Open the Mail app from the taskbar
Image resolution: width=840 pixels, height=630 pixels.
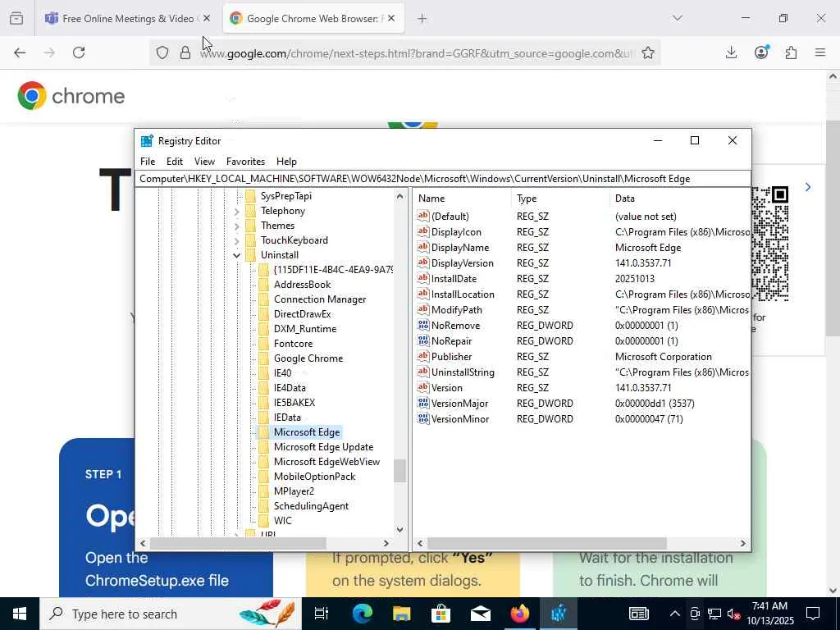[x=481, y=614]
